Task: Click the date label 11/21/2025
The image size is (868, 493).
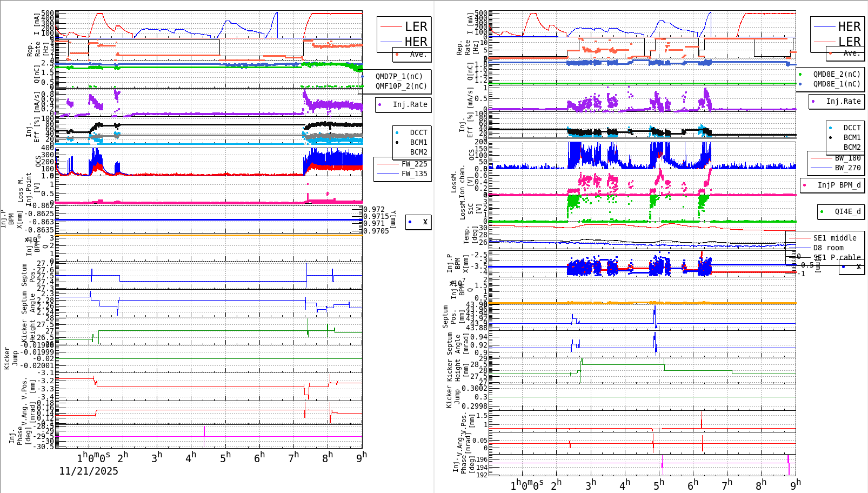Action: (89, 471)
